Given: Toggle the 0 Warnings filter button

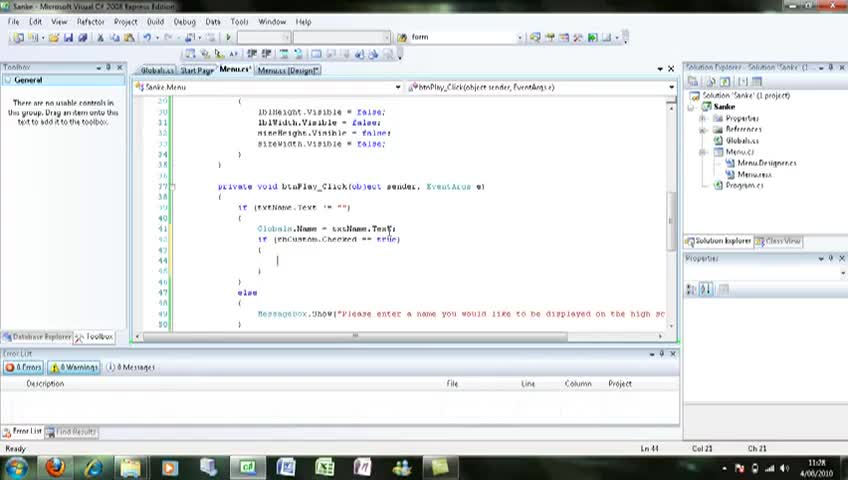Looking at the screenshot, I should tap(75, 367).
